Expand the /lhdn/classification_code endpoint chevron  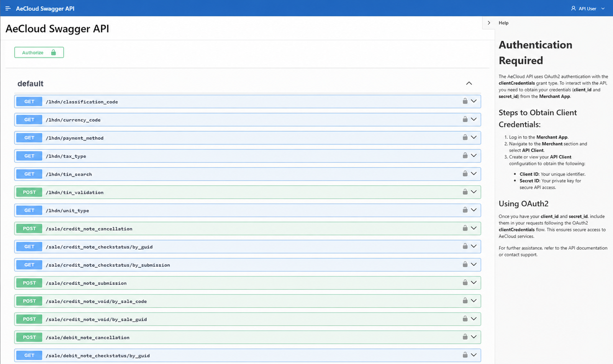[x=474, y=101]
